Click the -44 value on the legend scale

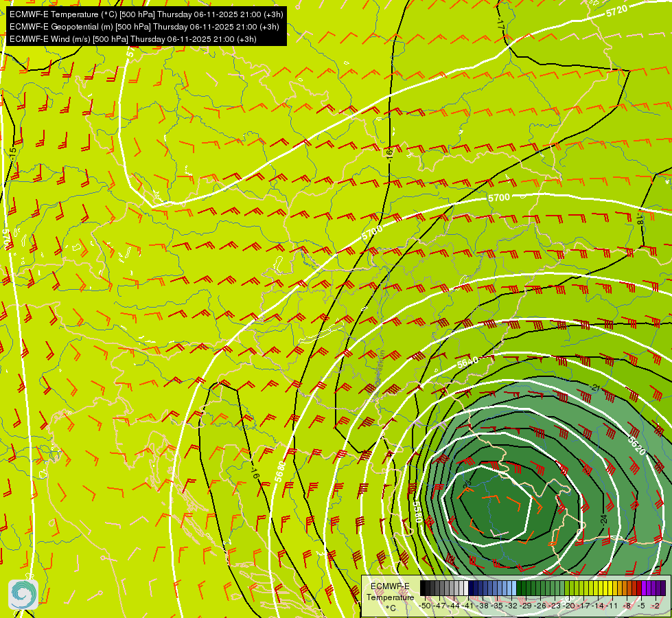pos(454,606)
